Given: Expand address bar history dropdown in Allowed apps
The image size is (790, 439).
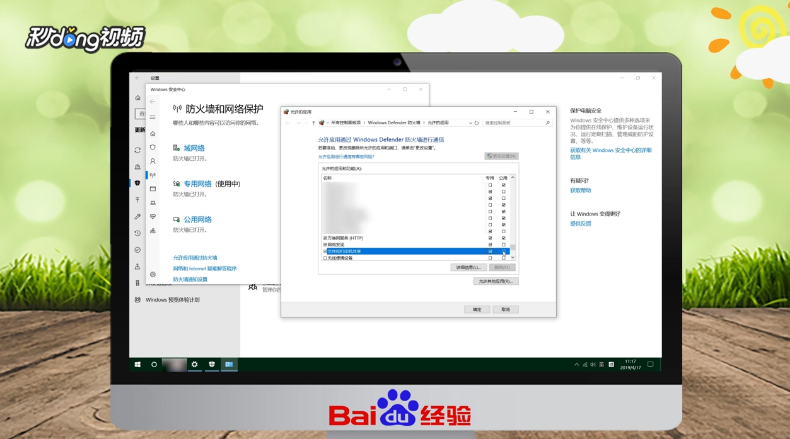Looking at the screenshot, I should tap(471, 123).
